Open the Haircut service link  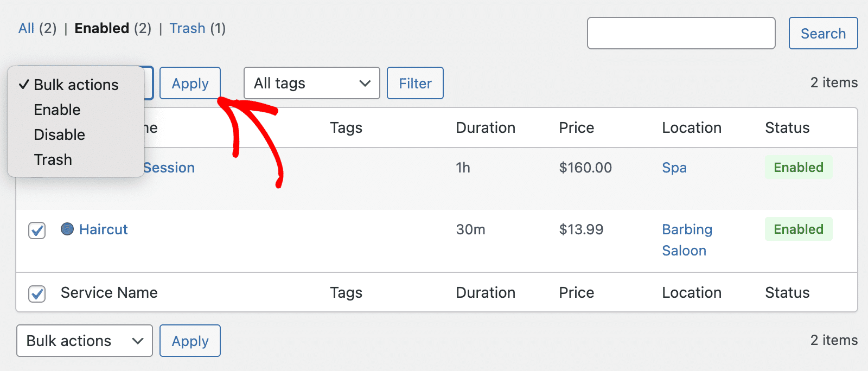click(x=103, y=229)
